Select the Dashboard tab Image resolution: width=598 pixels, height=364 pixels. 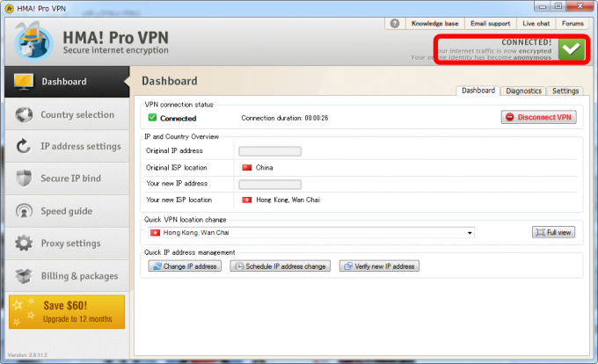(x=478, y=91)
